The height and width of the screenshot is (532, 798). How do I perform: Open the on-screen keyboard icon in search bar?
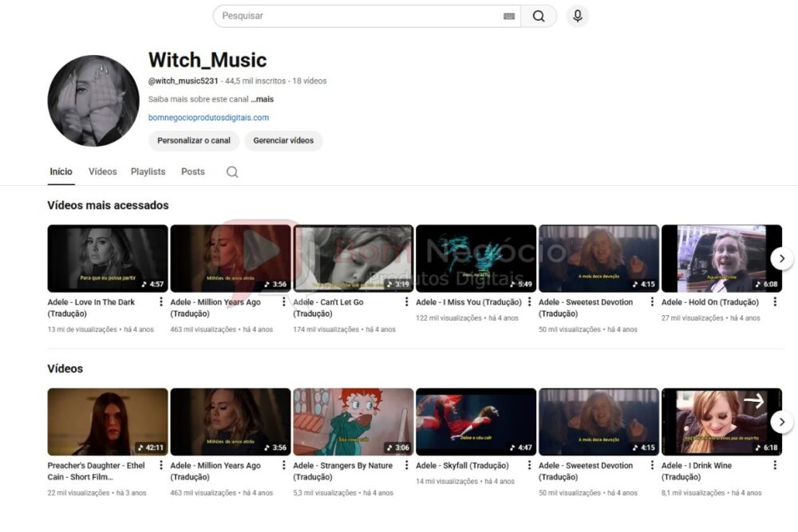click(x=510, y=15)
